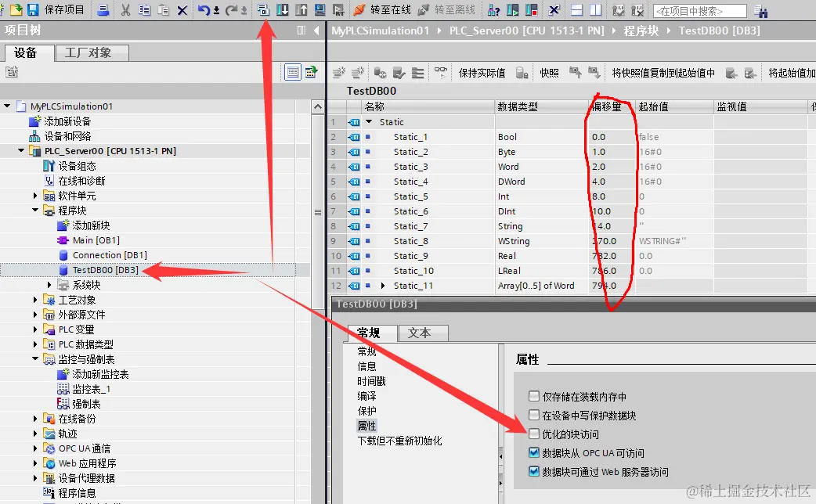
Task: Select 下载但不重新初始化 in navigation
Action: (x=399, y=441)
